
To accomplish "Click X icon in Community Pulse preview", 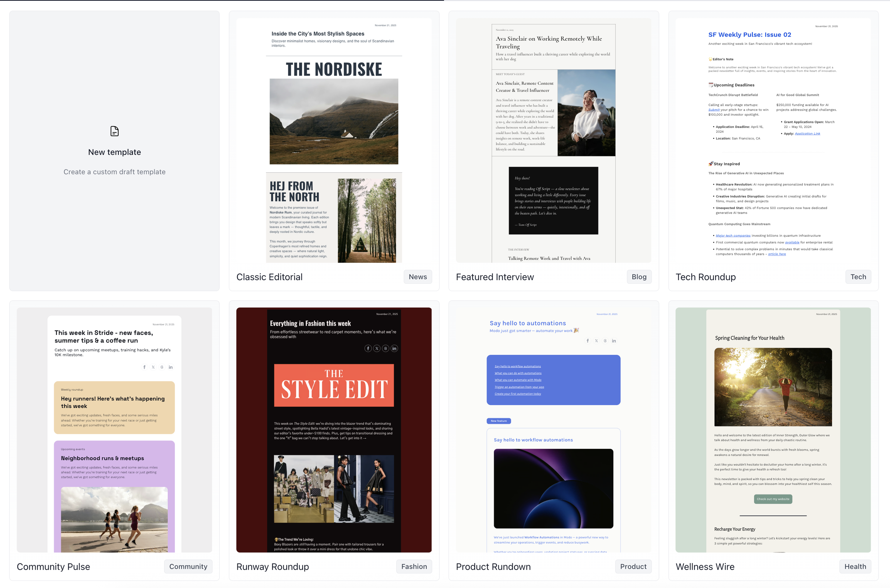I will pos(153,367).
